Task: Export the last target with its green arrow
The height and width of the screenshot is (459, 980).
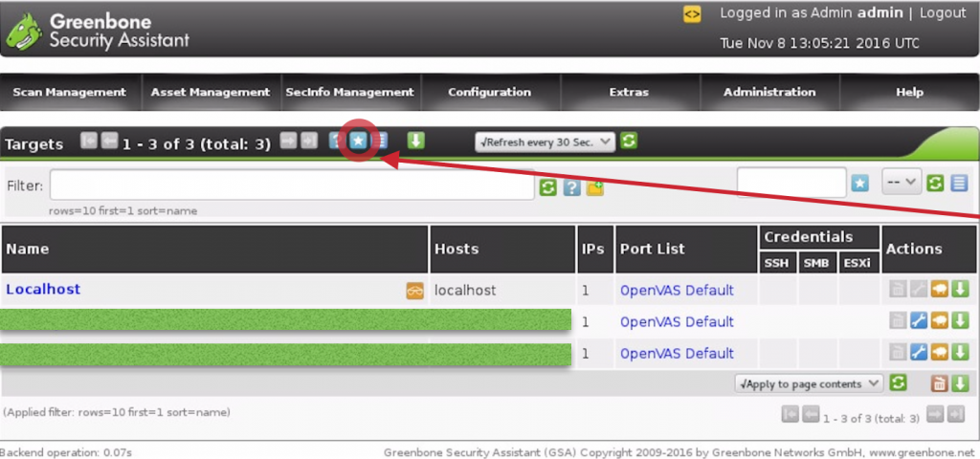Action: [959, 352]
